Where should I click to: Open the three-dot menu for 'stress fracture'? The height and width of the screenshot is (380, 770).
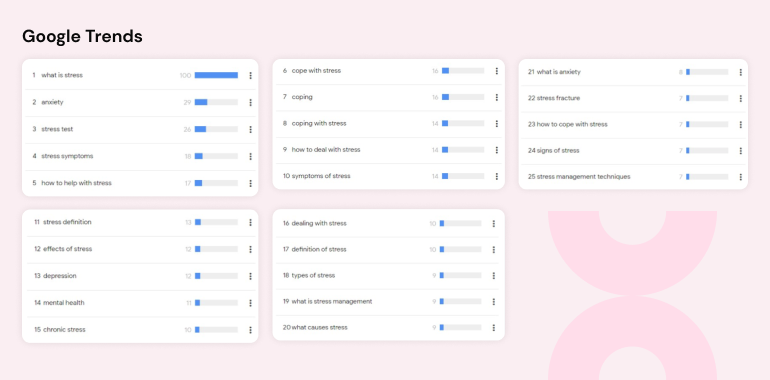(741, 99)
